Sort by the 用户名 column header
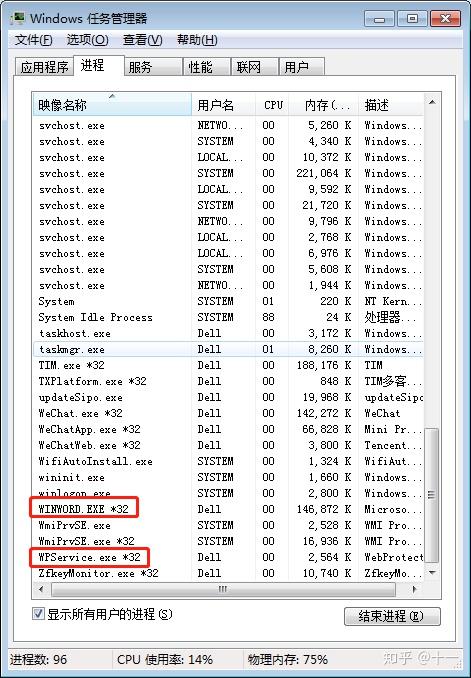Viewport: 471px width, 678px height. point(223,104)
